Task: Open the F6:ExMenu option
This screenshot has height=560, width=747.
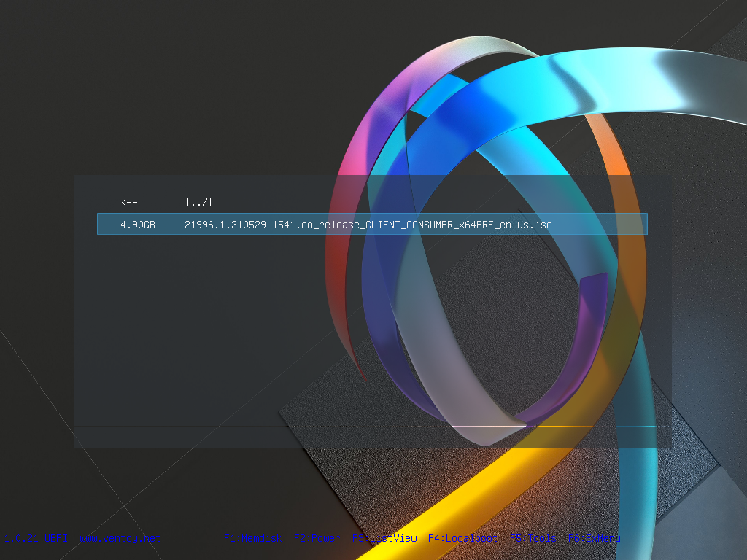Action: 594,538
